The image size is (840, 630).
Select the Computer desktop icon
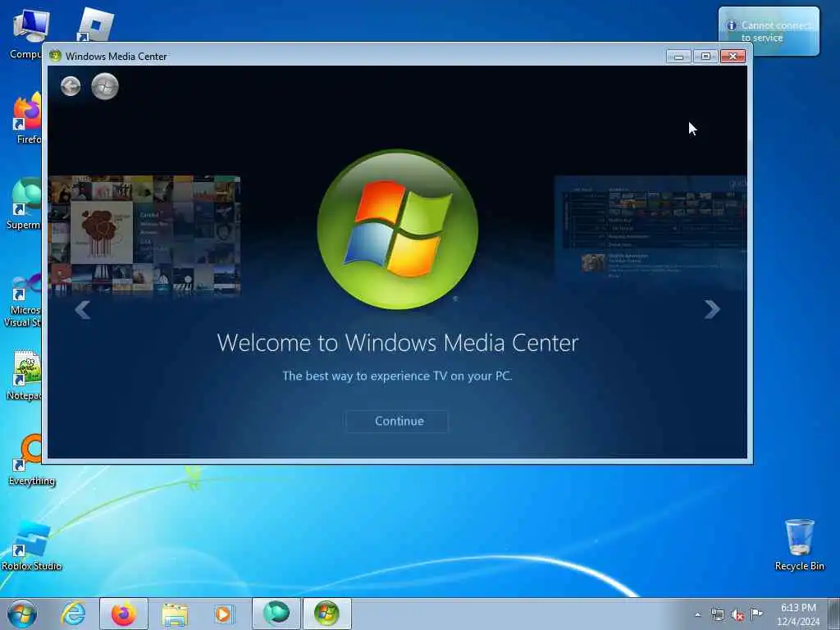pyautogui.click(x=29, y=33)
